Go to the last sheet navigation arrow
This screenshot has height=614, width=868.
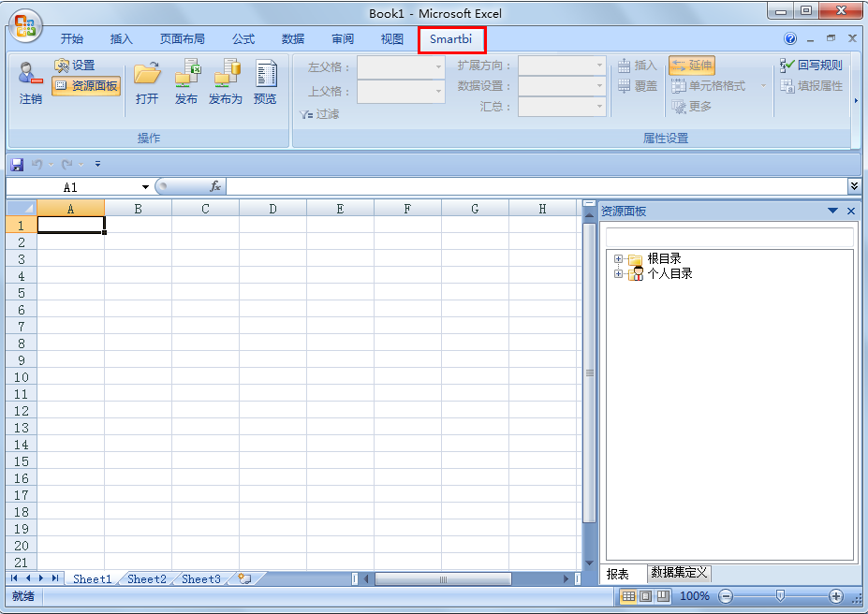click(x=55, y=578)
